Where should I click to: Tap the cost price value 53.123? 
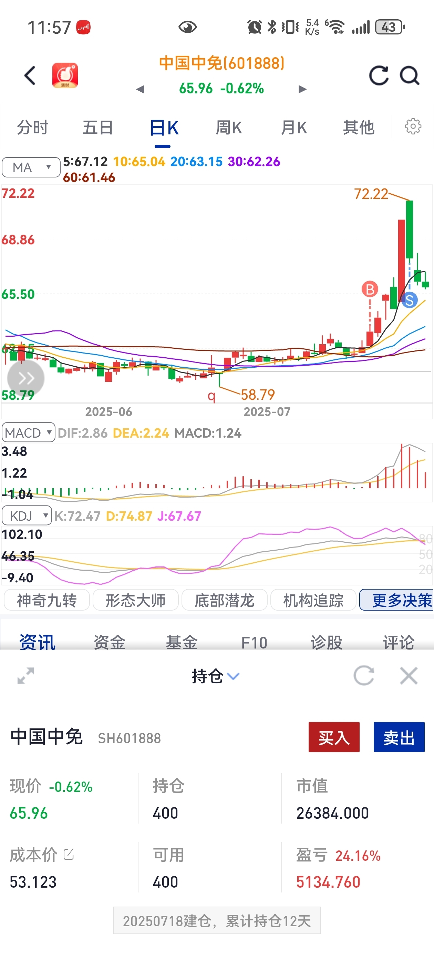[x=33, y=882]
